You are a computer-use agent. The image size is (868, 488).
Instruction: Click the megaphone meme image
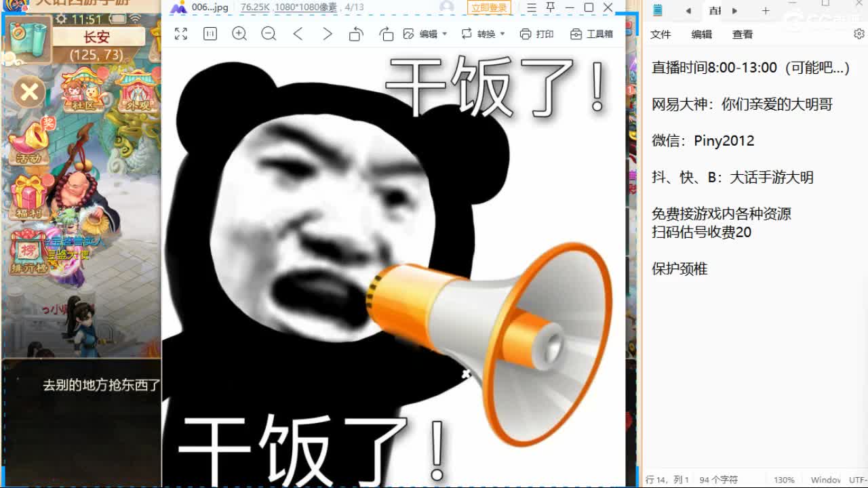[x=393, y=268]
